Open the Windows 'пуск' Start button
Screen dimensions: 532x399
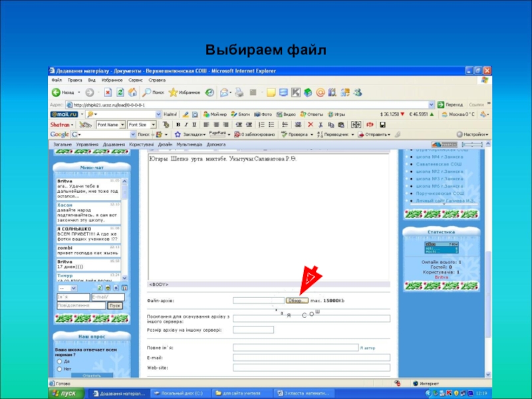tap(66, 393)
